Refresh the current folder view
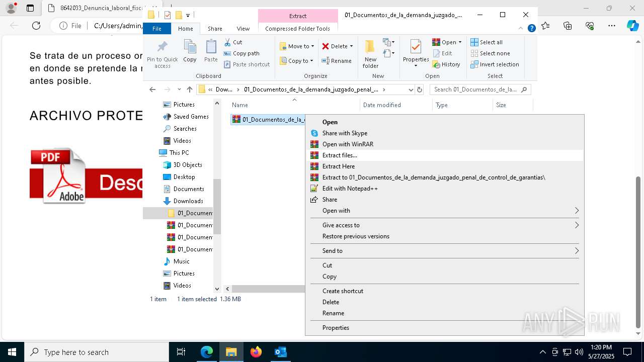The image size is (644, 362). [x=420, y=89]
